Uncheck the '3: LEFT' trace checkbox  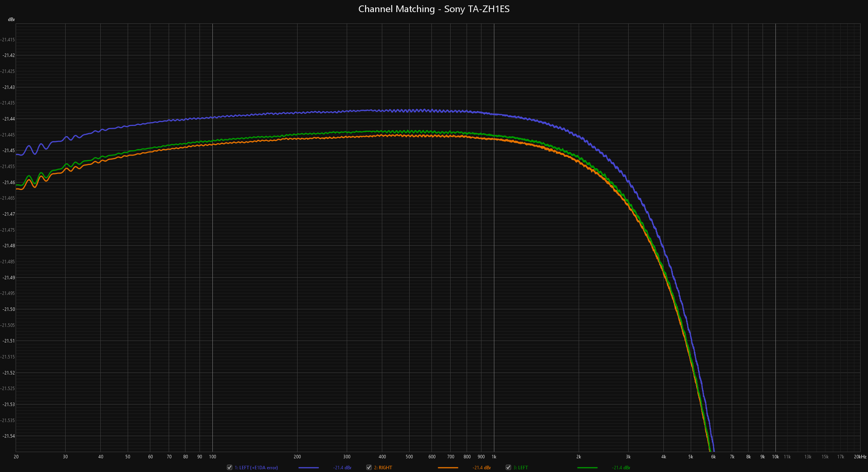tap(508, 467)
